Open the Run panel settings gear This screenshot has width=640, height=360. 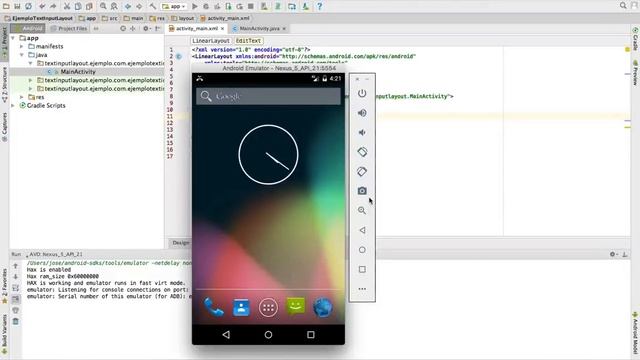pos(613,254)
